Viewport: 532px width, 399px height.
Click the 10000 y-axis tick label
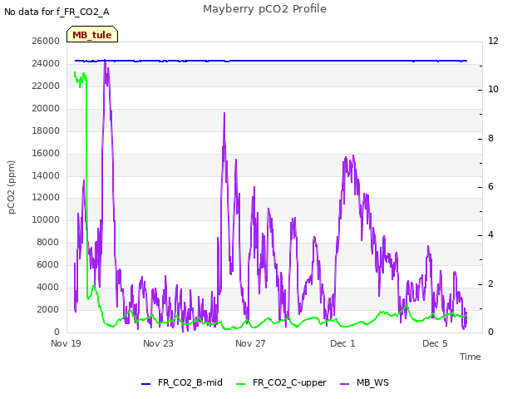(x=46, y=219)
